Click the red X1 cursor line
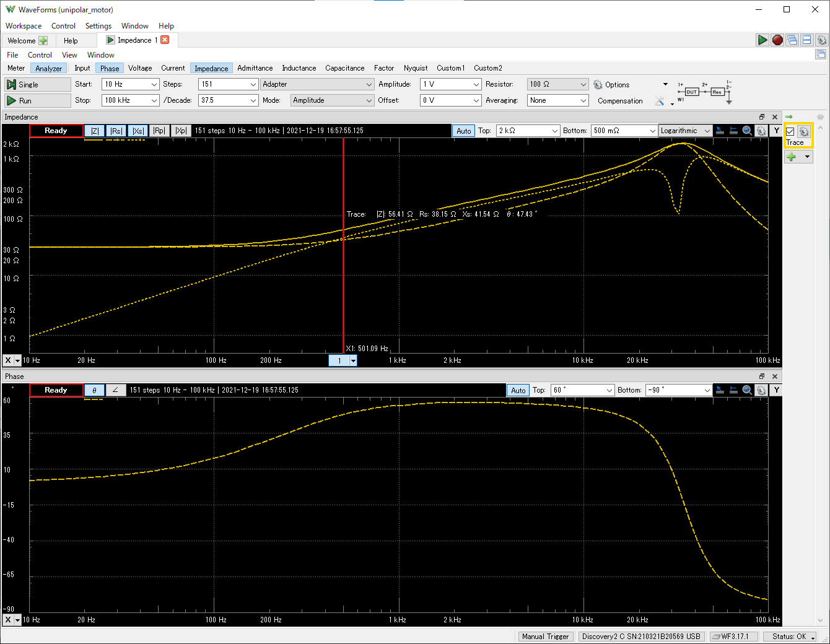 coord(343,279)
